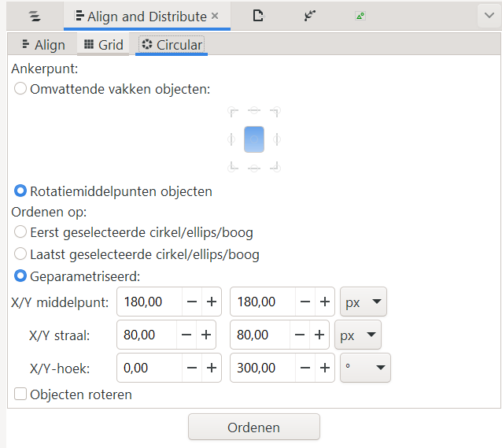Open the Layers and Objects panel tab
Viewport: 502px width, 448px height.
coord(34,16)
